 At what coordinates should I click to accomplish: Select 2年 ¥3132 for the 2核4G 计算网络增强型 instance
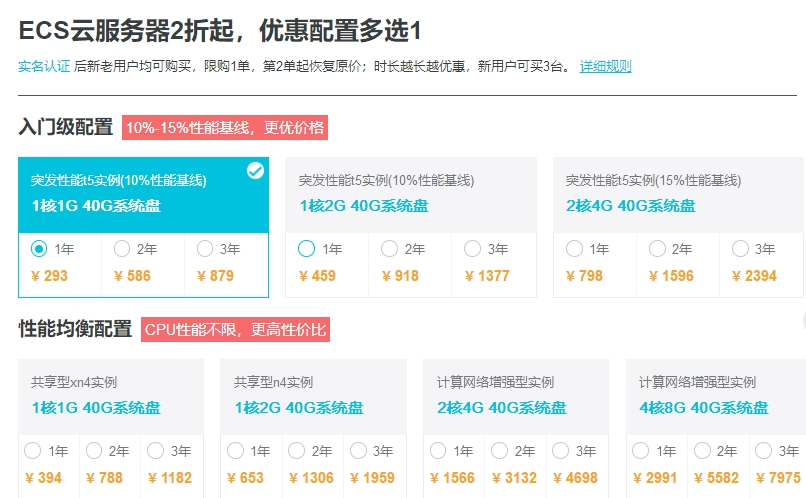pyautogui.click(x=499, y=451)
